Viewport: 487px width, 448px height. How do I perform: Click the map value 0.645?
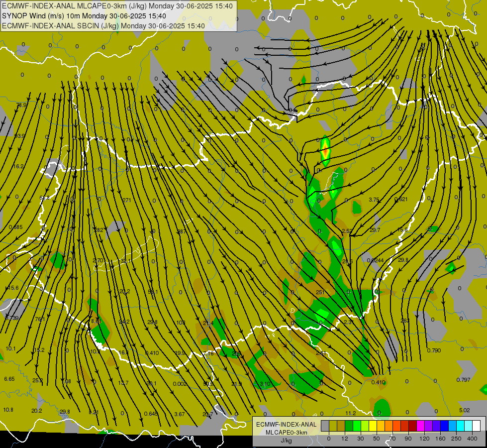coord(151,414)
